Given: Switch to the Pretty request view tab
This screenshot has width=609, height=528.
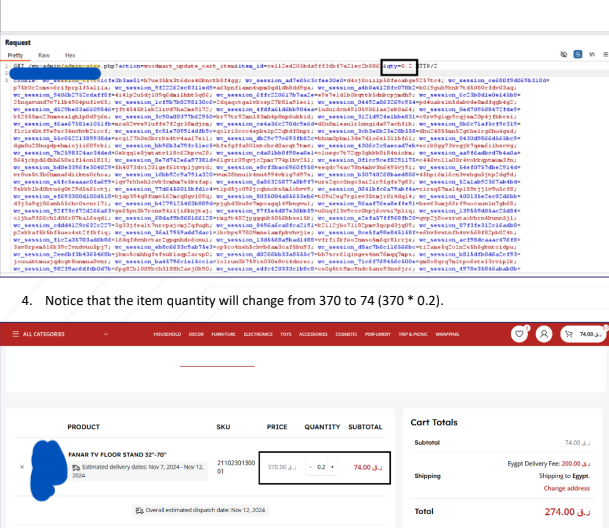Looking at the screenshot, I should (15, 55).
